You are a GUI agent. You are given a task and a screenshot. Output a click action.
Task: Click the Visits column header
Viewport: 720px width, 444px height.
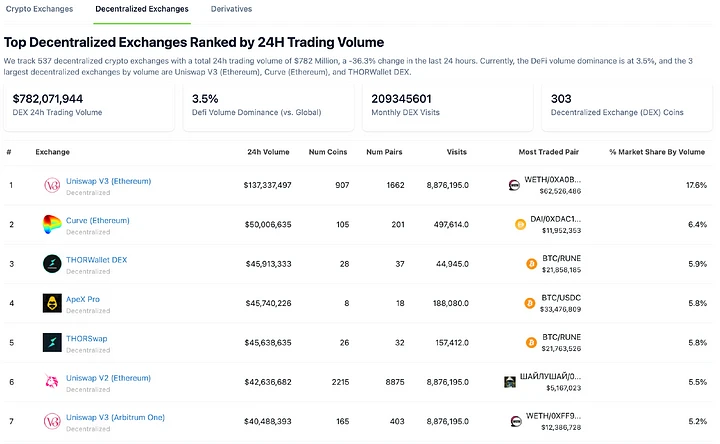point(456,152)
